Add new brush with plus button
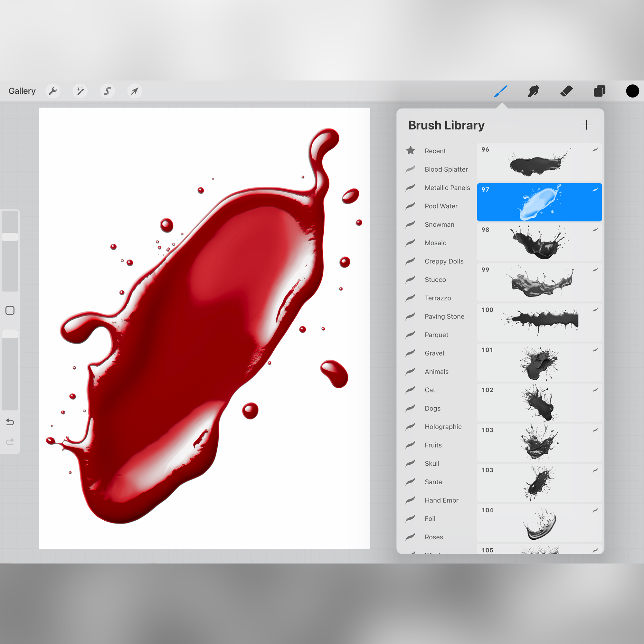Screen dimensions: 644x644 click(x=586, y=125)
